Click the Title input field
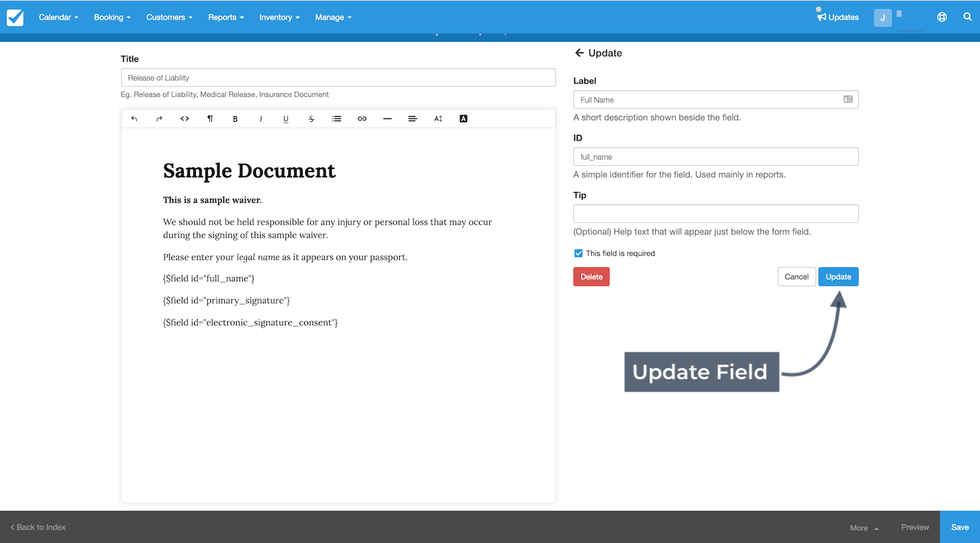This screenshot has width=980, height=543. pos(338,78)
